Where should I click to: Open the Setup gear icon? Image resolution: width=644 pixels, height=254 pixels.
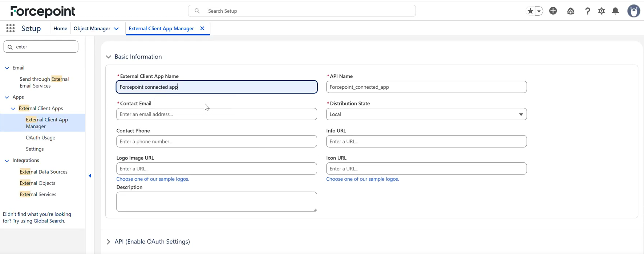point(602,11)
